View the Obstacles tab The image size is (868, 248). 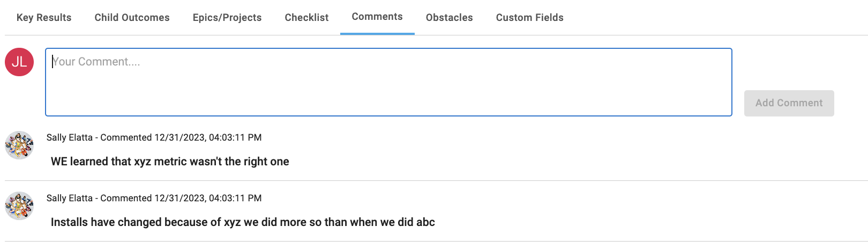click(x=449, y=17)
